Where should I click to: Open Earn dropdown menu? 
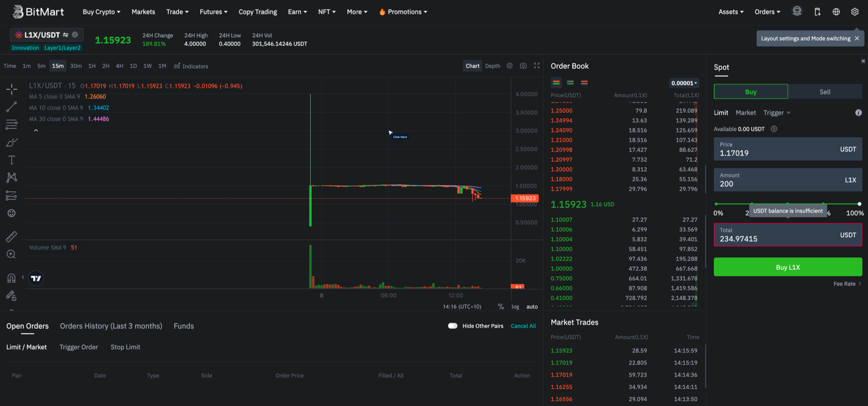(x=297, y=12)
